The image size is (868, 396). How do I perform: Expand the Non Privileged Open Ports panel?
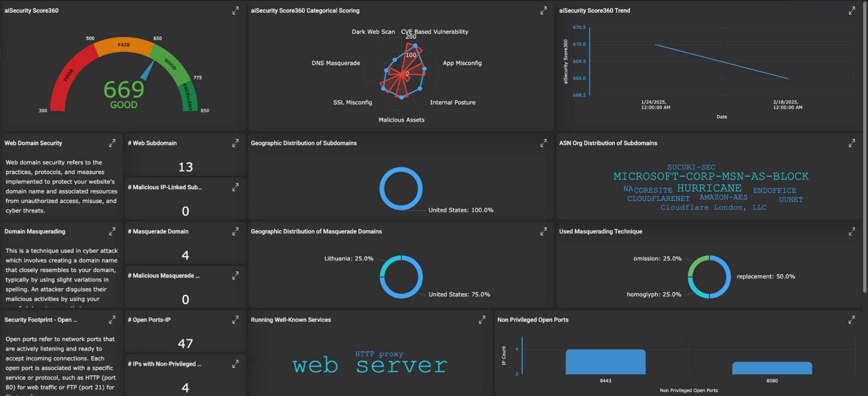pos(851,320)
